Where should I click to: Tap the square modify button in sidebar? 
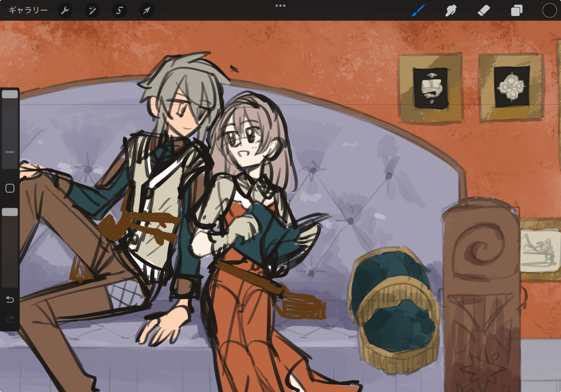click(10, 188)
